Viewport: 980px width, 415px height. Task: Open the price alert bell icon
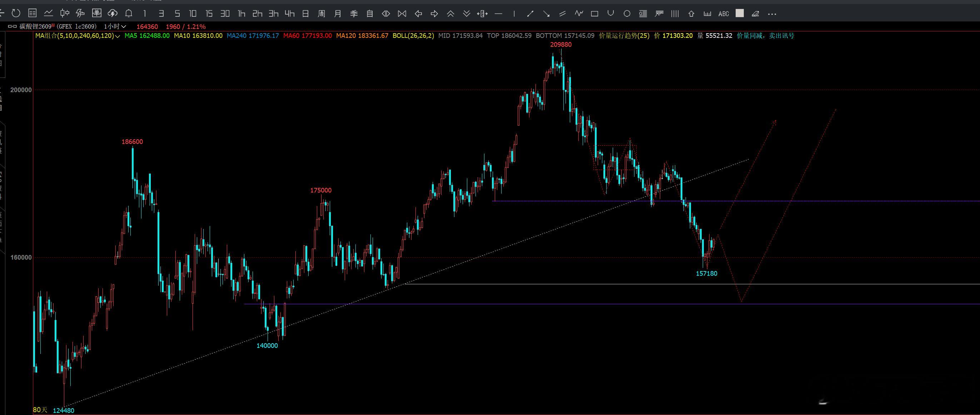click(x=129, y=14)
